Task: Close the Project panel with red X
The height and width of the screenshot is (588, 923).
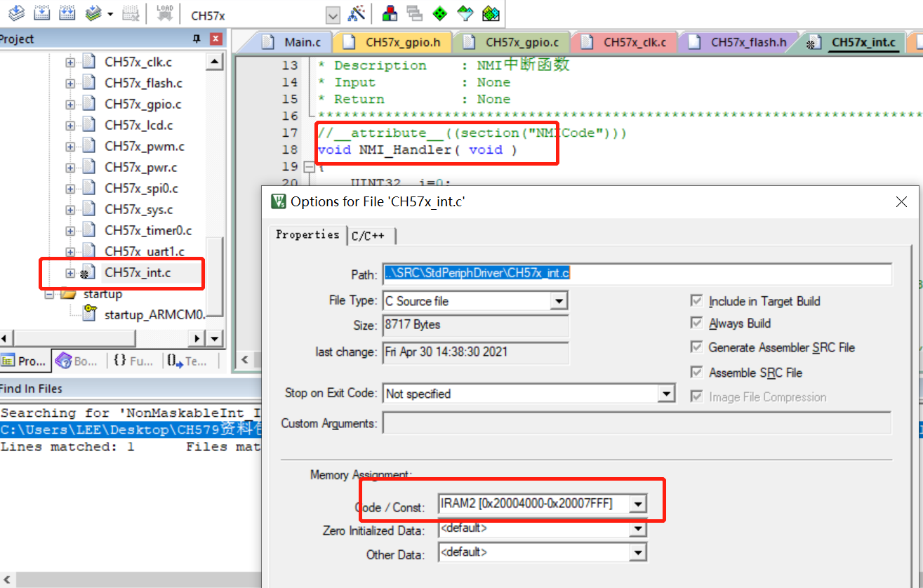Action: point(216,39)
